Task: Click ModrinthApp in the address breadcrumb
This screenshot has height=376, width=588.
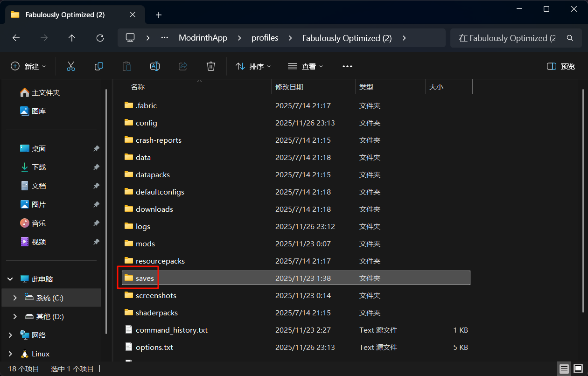Action: click(x=203, y=38)
